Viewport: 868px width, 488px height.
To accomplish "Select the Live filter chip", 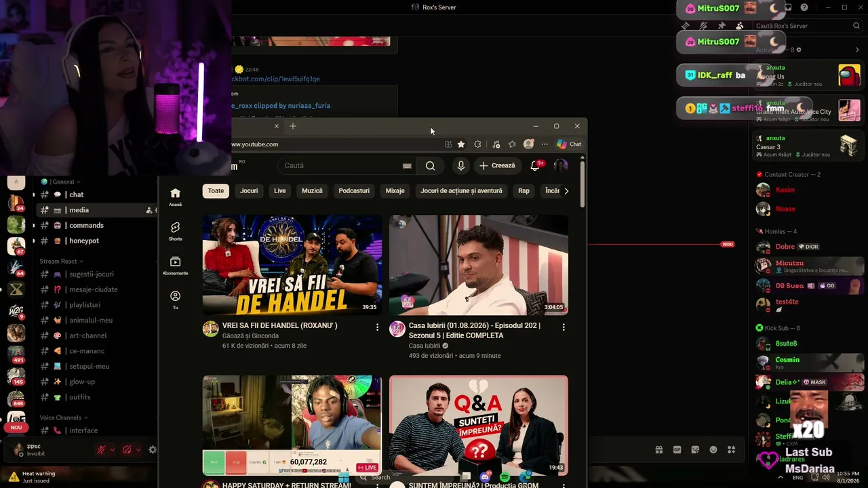I will [x=279, y=191].
